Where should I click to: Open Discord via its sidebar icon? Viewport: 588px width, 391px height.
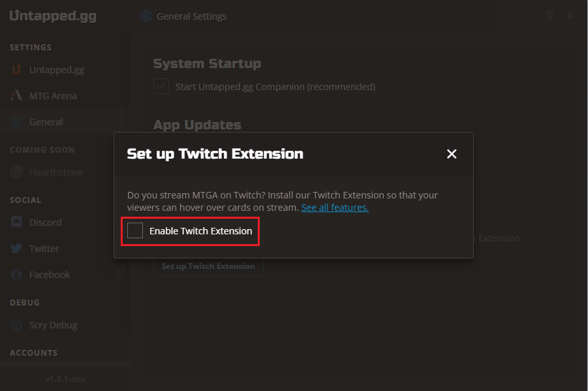pos(16,222)
